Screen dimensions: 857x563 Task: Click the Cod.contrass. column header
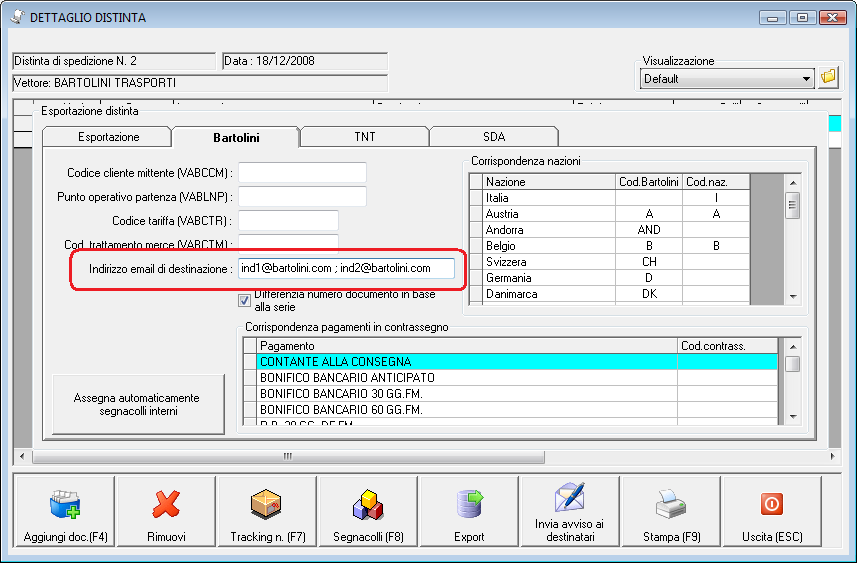727,345
